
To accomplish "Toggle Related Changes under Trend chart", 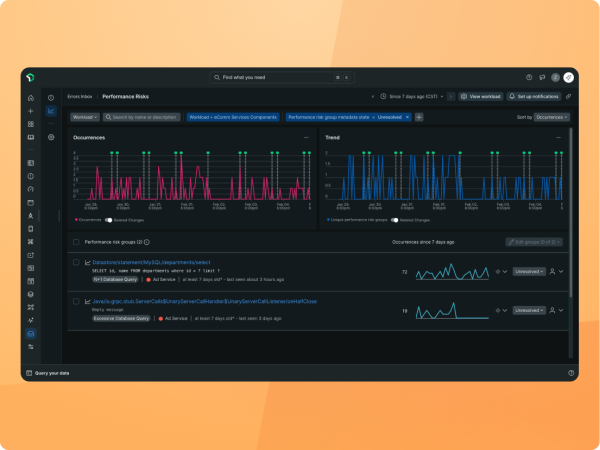I will pyautogui.click(x=395, y=219).
